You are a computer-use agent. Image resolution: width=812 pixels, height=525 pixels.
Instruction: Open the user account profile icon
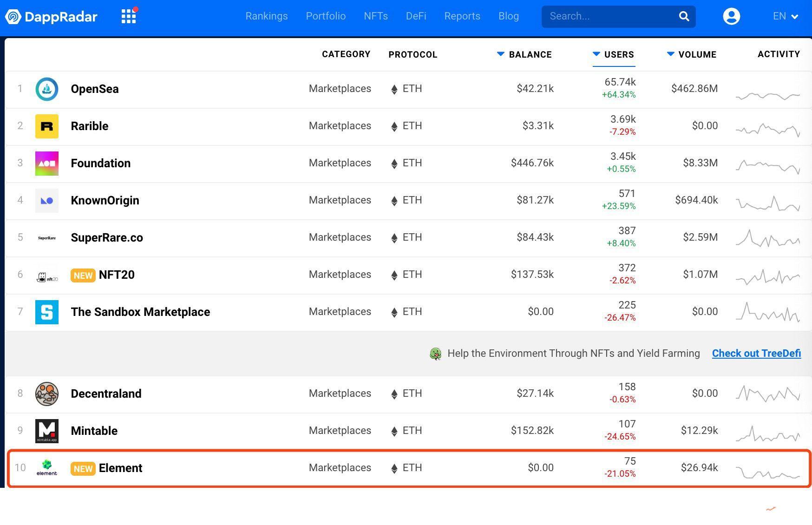tap(731, 16)
